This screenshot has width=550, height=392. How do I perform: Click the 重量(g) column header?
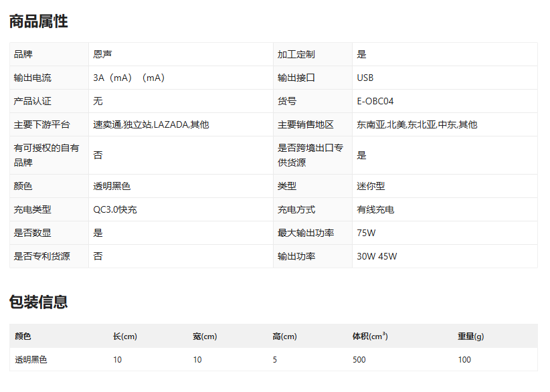click(470, 336)
